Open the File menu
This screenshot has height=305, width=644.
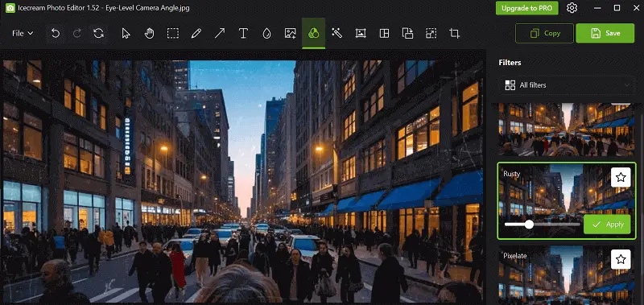point(23,33)
